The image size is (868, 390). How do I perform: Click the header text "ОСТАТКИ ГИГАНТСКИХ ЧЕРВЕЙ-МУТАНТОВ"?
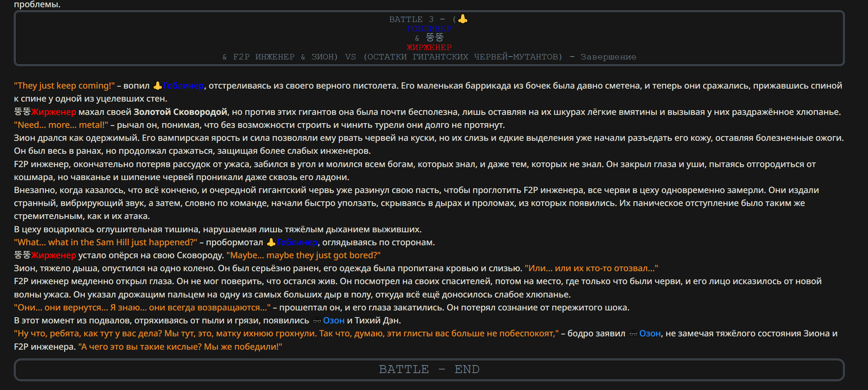(x=463, y=57)
